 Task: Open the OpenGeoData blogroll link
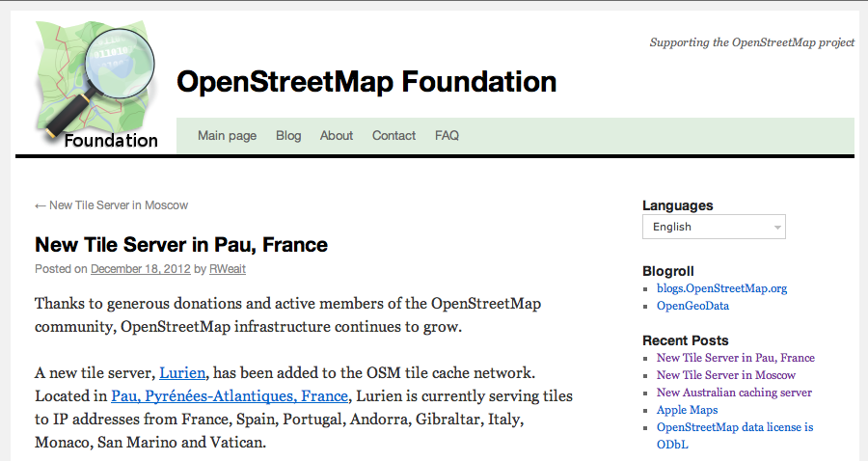(x=692, y=306)
